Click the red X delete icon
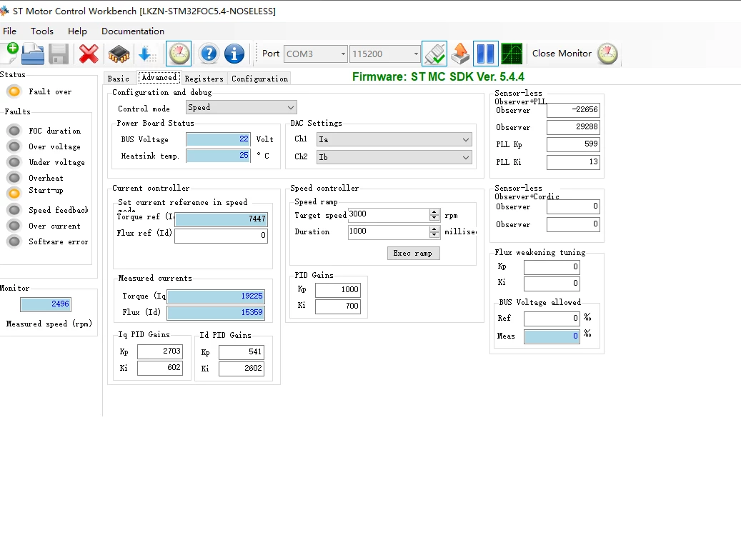Image resolution: width=741 pixels, height=560 pixels. pos(89,54)
